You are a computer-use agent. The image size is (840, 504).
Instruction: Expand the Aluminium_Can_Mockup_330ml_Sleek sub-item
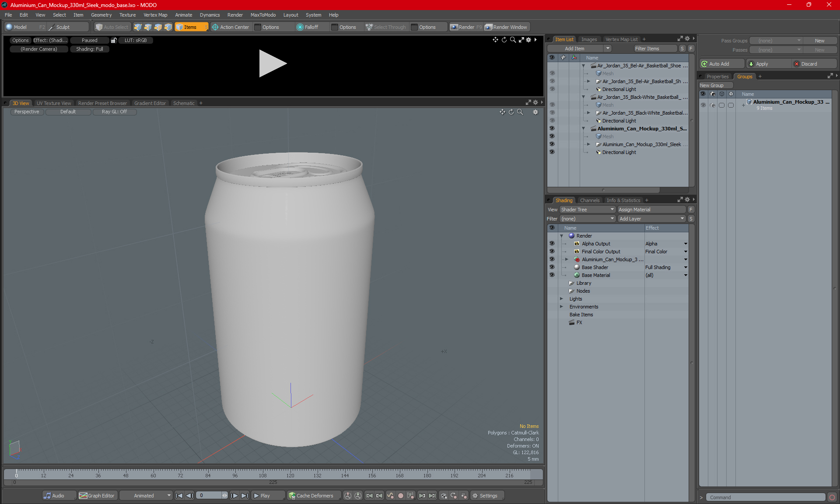[x=588, y=144]
